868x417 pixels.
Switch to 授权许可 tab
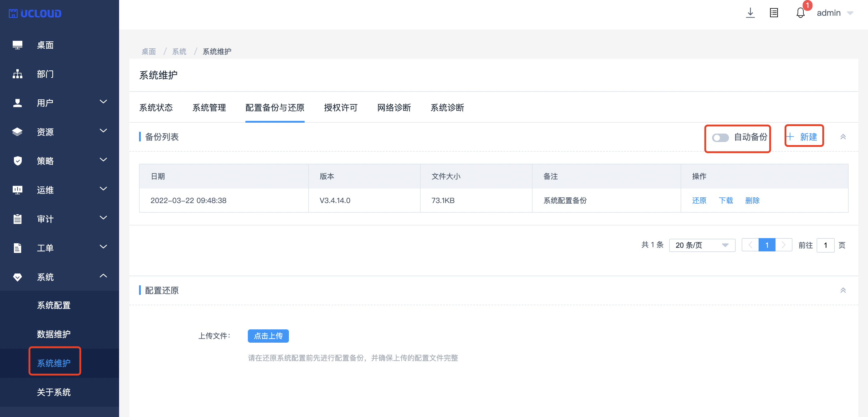[341, 108]
